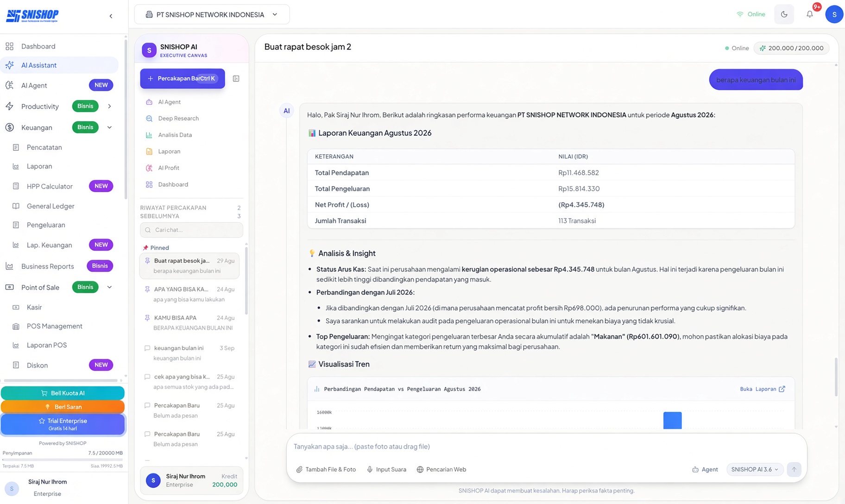Open Laporan in AI canvas panel
The height and width of the screenshot is (504, 845).
[x=191, y=151]
